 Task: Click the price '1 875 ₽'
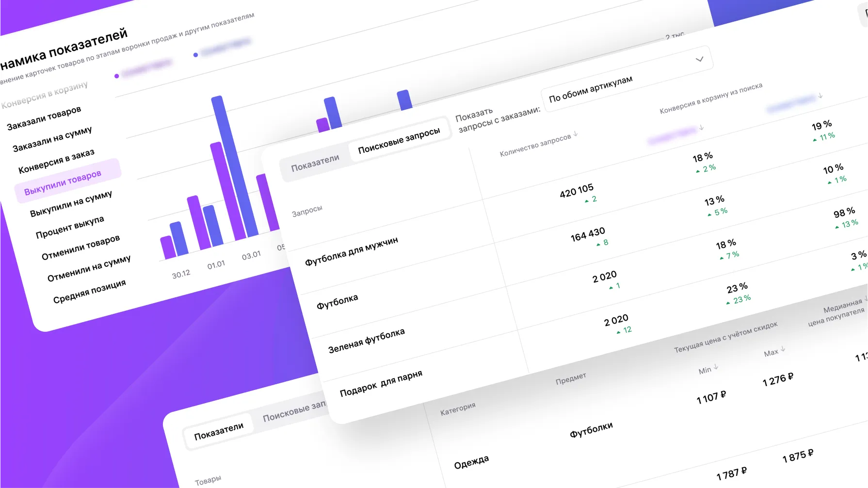coord(798,455)
